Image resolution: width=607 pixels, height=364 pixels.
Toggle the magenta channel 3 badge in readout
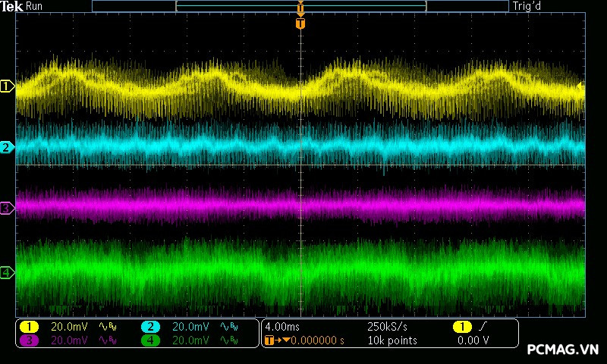pos(28,341)
